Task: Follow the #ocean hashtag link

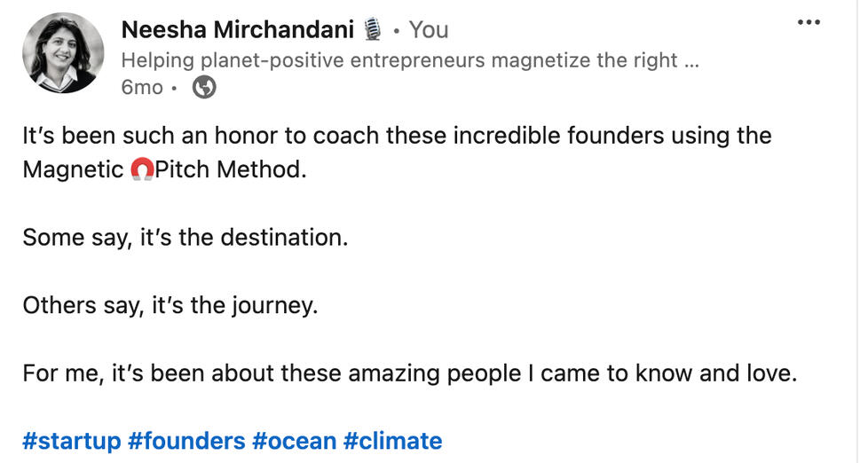Action: 293,441
